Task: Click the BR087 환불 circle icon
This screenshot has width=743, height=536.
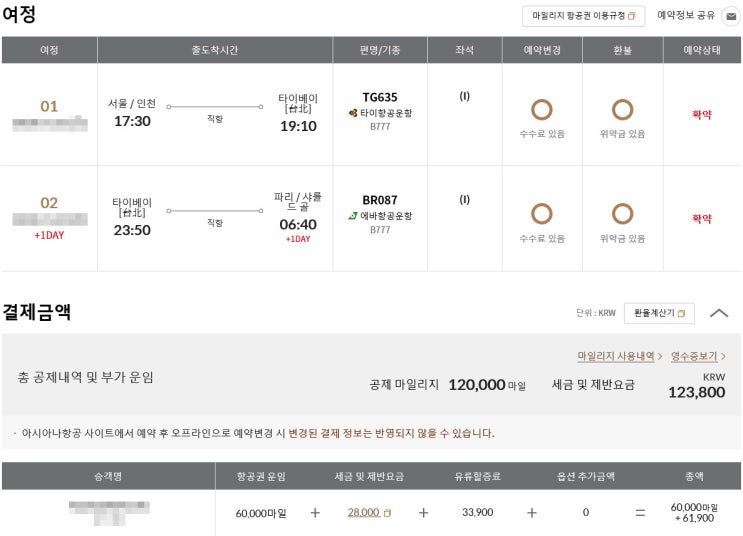Action: 622,213
